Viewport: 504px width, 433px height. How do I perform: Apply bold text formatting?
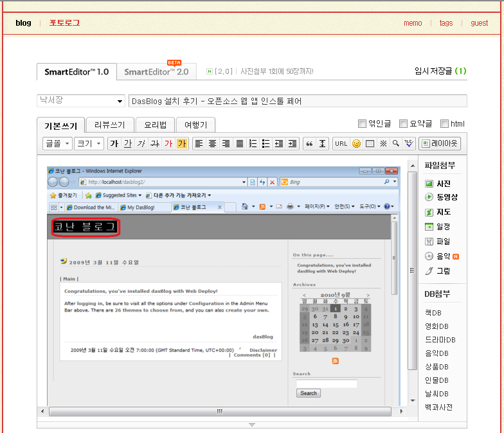[x=114, y=144]
